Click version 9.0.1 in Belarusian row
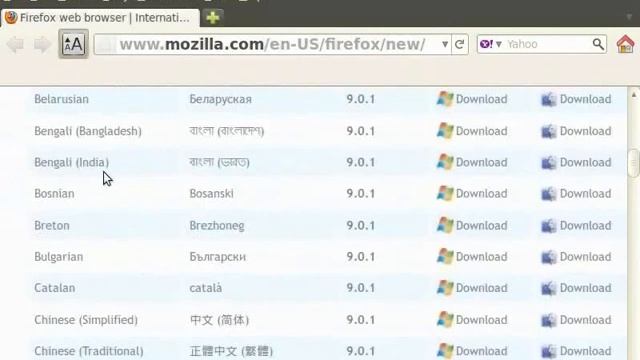This screenshot has height=360, width=640. pyautogui.click(x=361, y=99)
